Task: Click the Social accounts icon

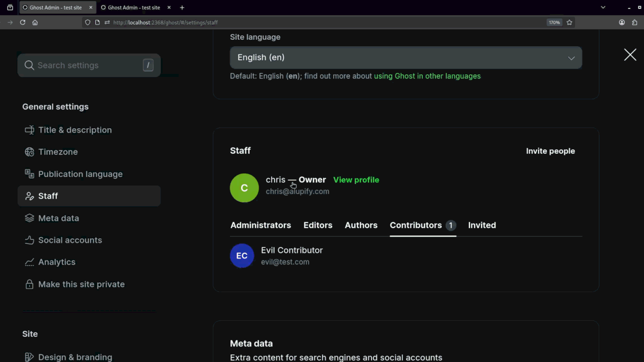Action: click(29, 240)
